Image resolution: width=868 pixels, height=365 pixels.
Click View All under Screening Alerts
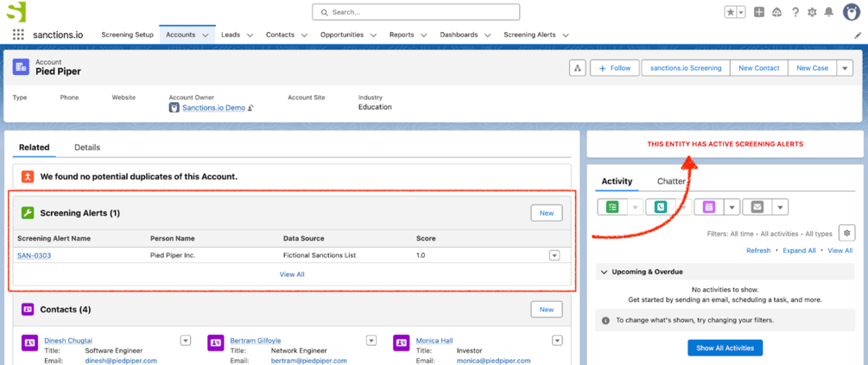[292, 274]
